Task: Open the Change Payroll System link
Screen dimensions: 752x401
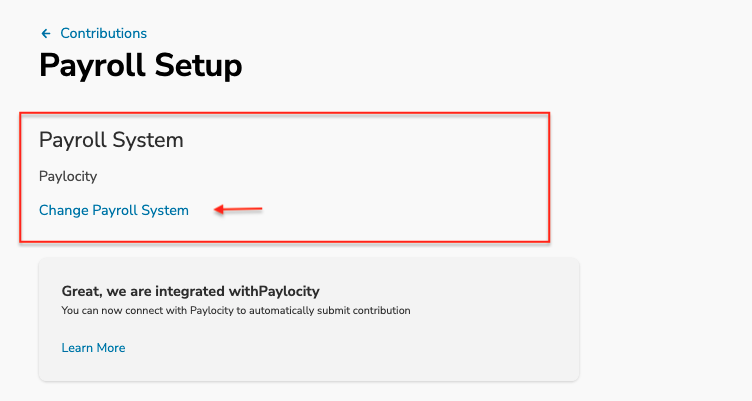Action: click(x=114, y=210)
